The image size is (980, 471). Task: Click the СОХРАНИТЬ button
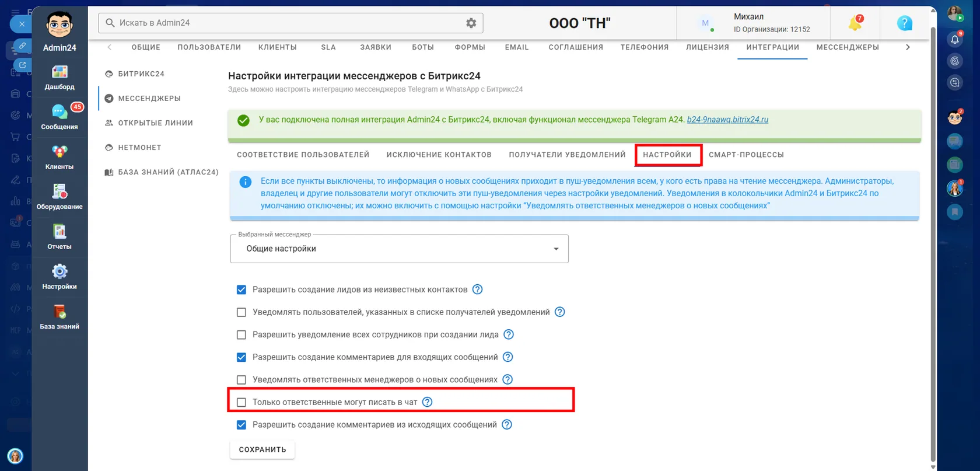pyautogui.click(x=262, y=449)
